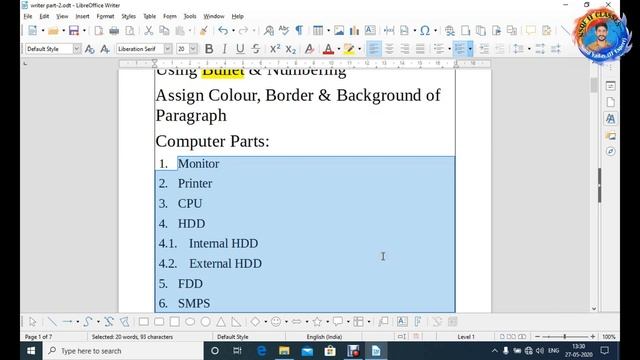
Task: Click the Insert Text Box icon
Action: click(370, 31)
